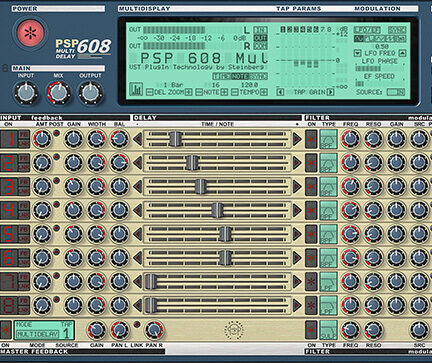Change tap 7 filter TYPE display

click(328, 282)
